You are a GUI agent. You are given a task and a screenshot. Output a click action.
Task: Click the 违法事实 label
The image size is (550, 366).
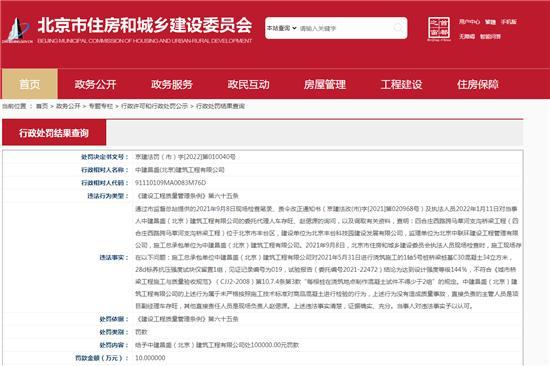[x=113, y=258]
